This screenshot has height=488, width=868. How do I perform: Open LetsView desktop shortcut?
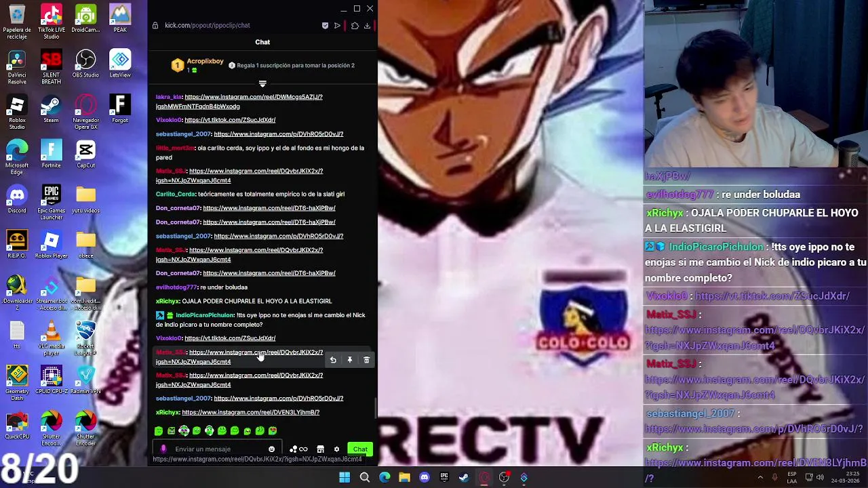(x=120, y=64)
